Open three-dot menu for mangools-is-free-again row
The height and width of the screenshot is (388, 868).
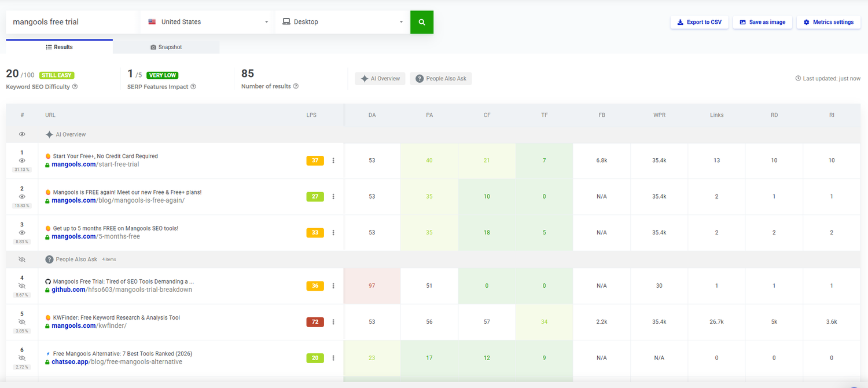(x=333, y=197)
